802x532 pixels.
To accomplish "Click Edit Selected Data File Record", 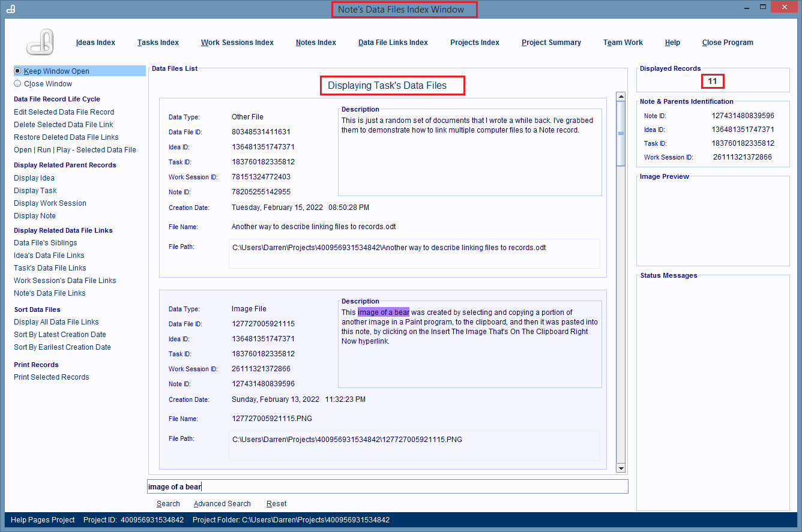I will (64, 112).
